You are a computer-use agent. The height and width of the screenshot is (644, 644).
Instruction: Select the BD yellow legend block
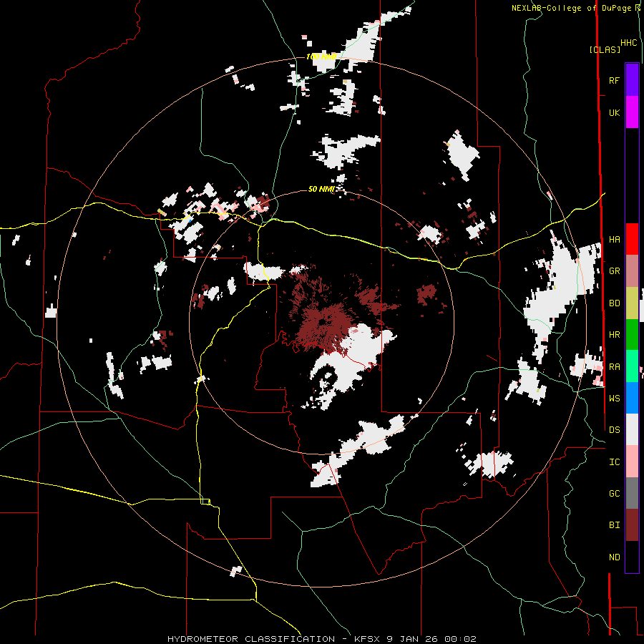coord(632,303)
